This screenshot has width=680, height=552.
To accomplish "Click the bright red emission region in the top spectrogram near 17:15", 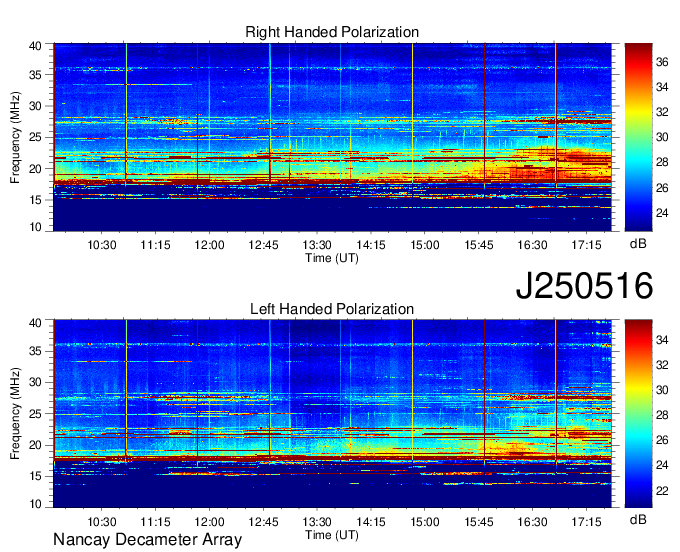I will click(585, 157).
